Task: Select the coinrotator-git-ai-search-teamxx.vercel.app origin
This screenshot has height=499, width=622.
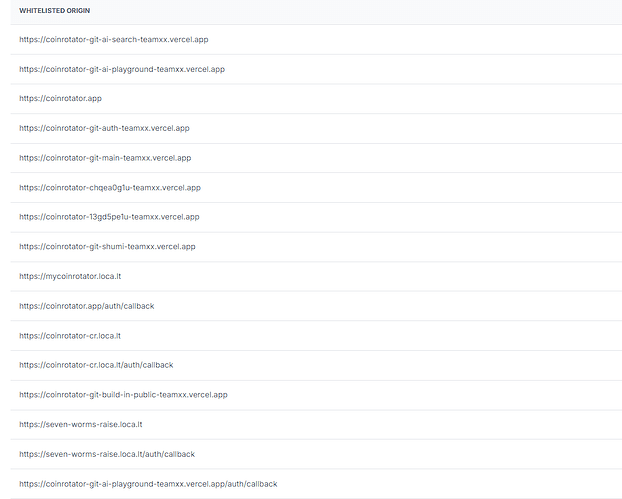Action: coord(113,40)
